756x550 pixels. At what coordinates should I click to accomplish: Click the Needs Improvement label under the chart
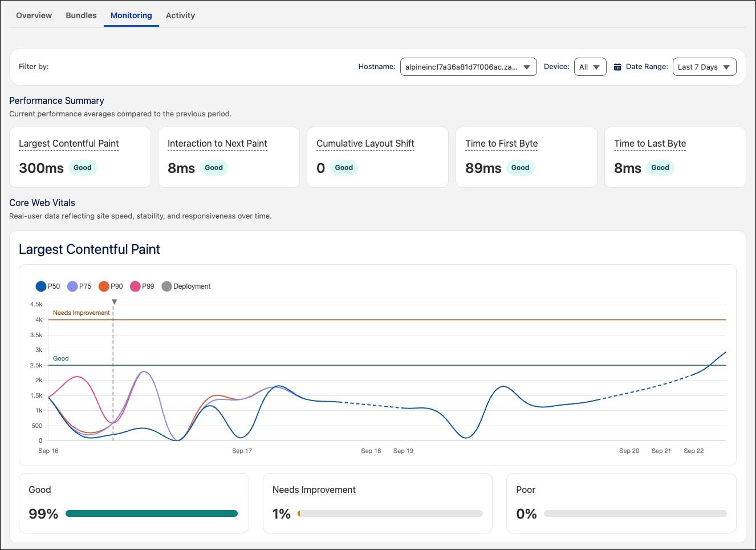pyautogui.click(x=314, y=490)
